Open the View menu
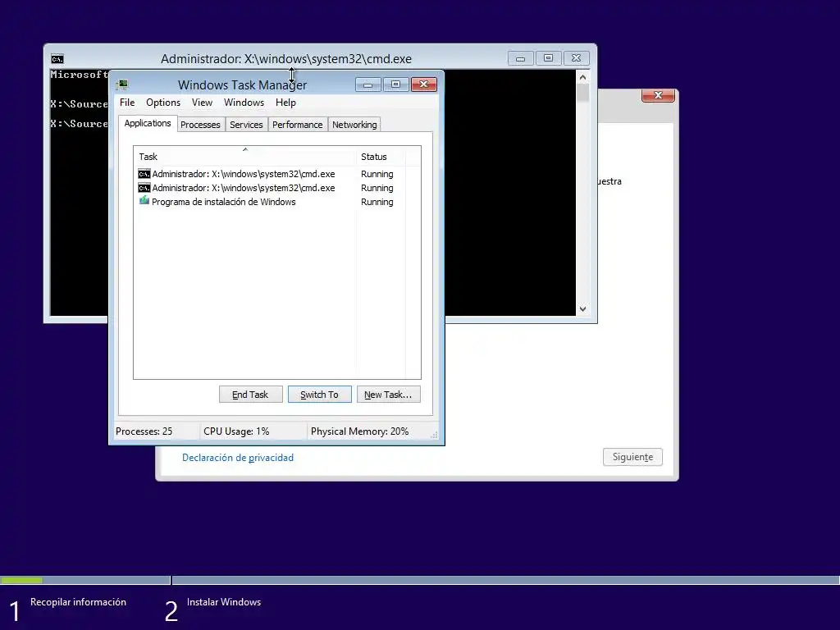This screenshot has height=630, width=840. pyautogui.click(x=202, y=103)
